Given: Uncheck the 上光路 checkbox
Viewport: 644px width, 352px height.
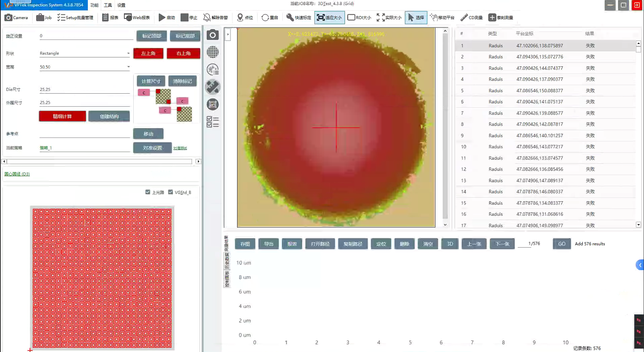Looking at the screenshot, I should coord(148,192).
